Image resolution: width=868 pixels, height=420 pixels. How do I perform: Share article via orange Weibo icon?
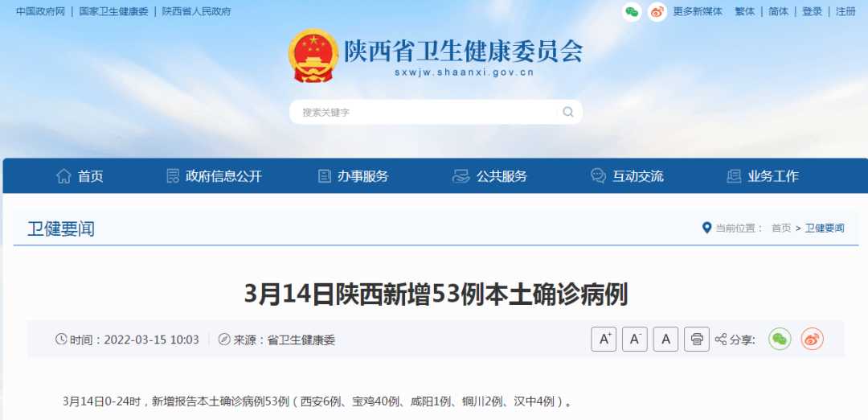point(812,339)
